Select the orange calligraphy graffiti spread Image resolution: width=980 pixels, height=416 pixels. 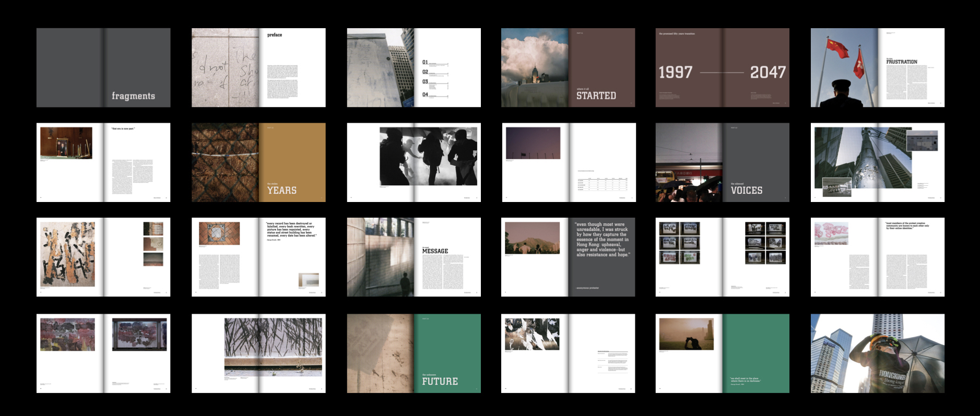103,257
